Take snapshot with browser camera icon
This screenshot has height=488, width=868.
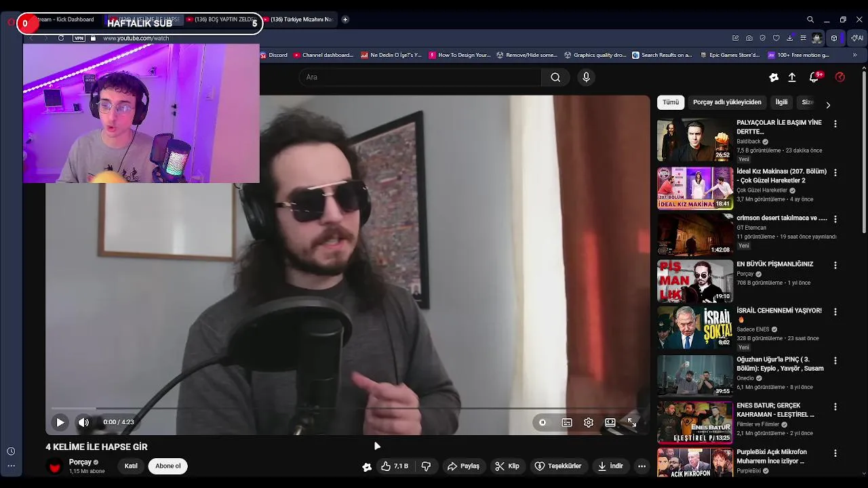tap(749, 38)
